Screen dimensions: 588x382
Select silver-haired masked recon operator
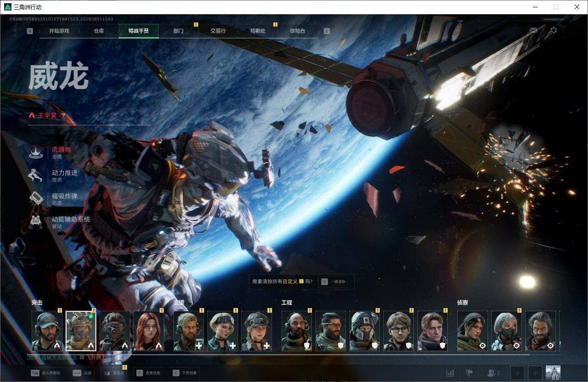pos(506,331)
